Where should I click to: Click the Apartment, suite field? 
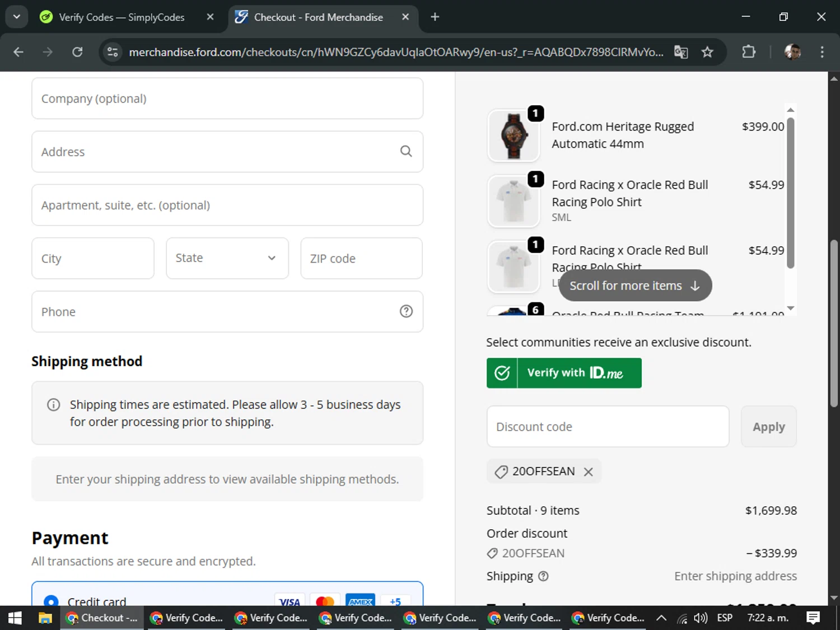[x=227, y=205]
